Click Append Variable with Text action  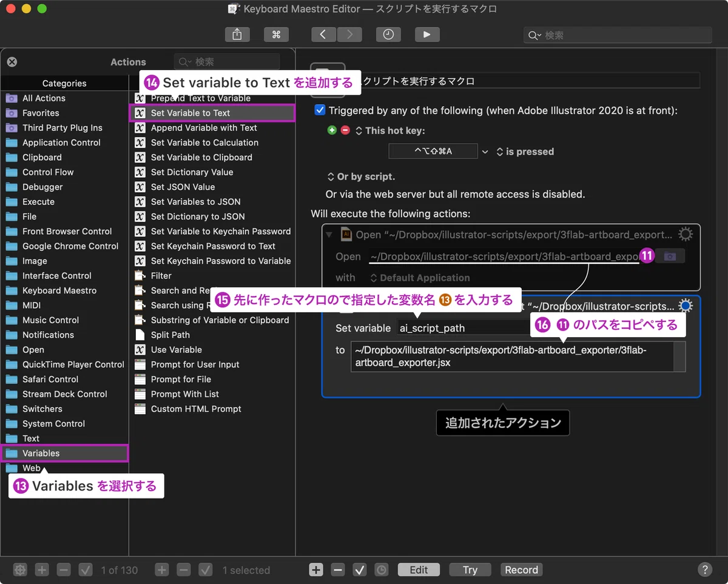212,128
